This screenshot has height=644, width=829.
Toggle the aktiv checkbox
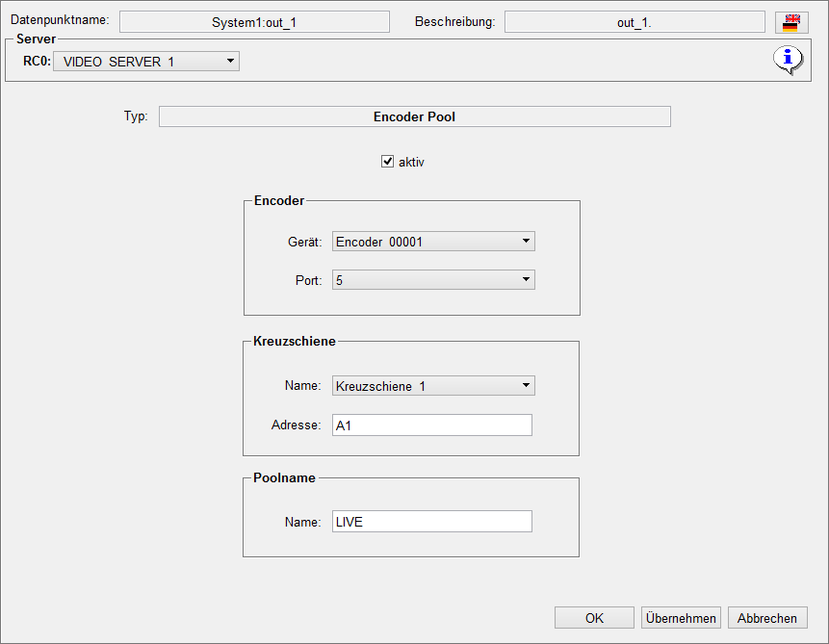pyautogui.click(x=388, y=162)
